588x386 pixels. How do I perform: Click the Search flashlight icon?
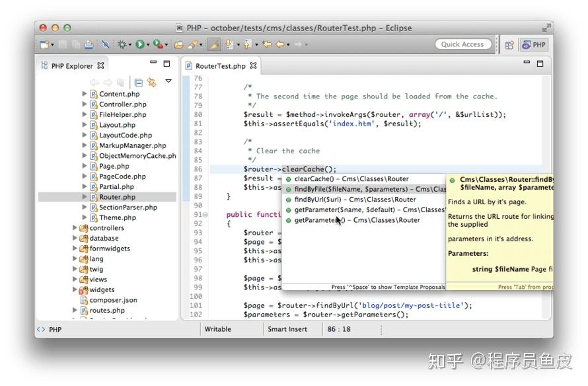click(x=193, y=44)
